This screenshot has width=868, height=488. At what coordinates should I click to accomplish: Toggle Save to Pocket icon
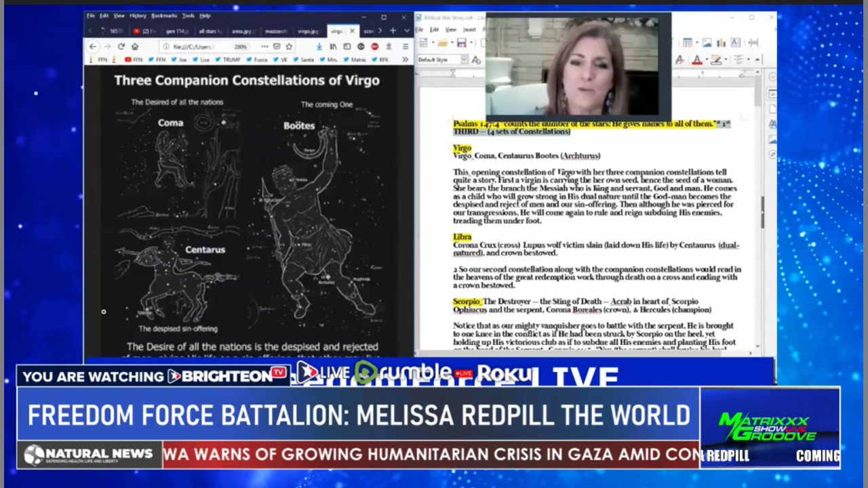pyautogui.click(x=277, y=47)
